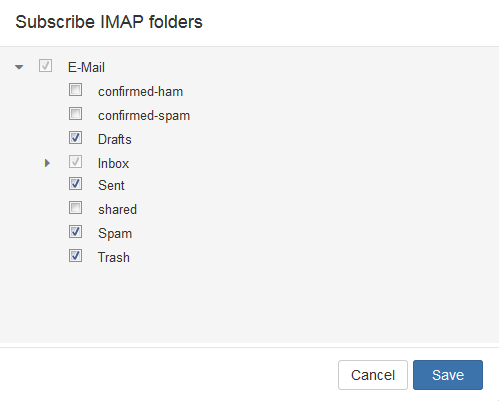The height and width of the screenshot is (401, 499).
Task: Select the E-Mail tree label
Action: [x=86, y=67]
